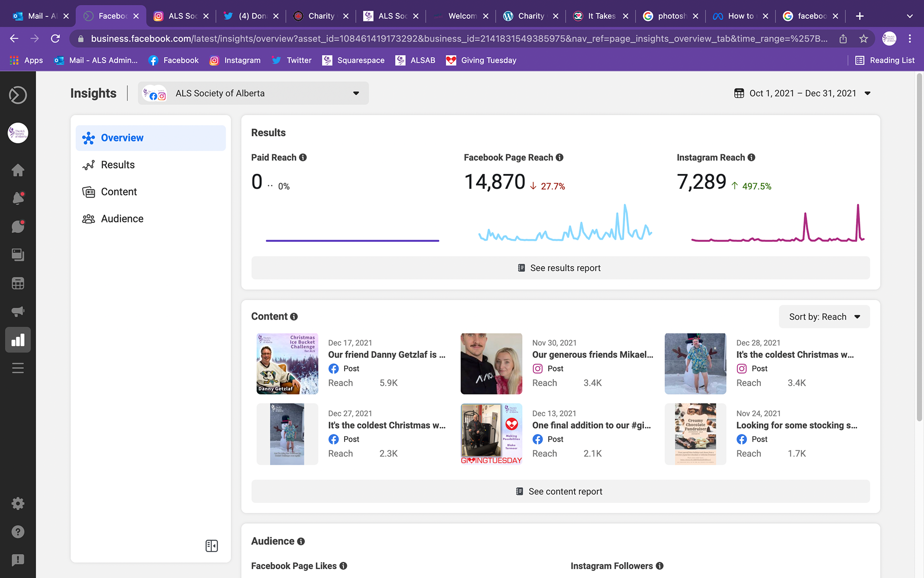Image resolution: width=924 pixels, height=578 pixels.
Task: Open Notifications from the left rail
Action: [x=18, y=198]
